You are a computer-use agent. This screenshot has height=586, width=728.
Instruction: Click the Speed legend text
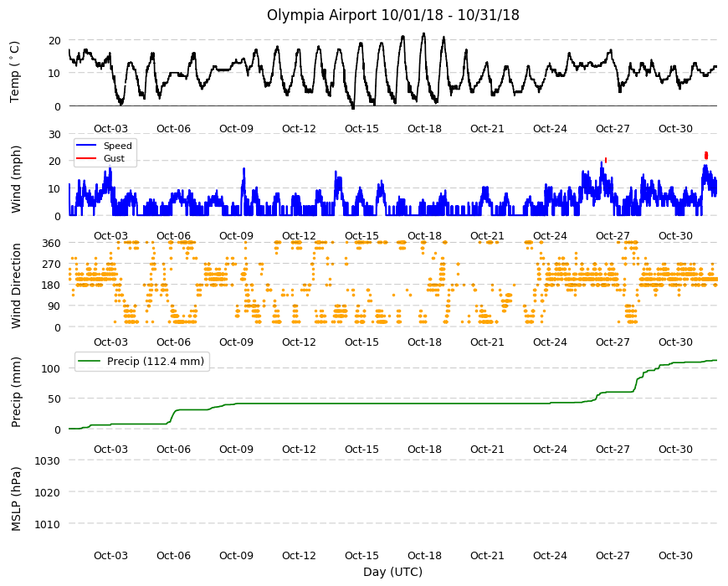point(117,146)
